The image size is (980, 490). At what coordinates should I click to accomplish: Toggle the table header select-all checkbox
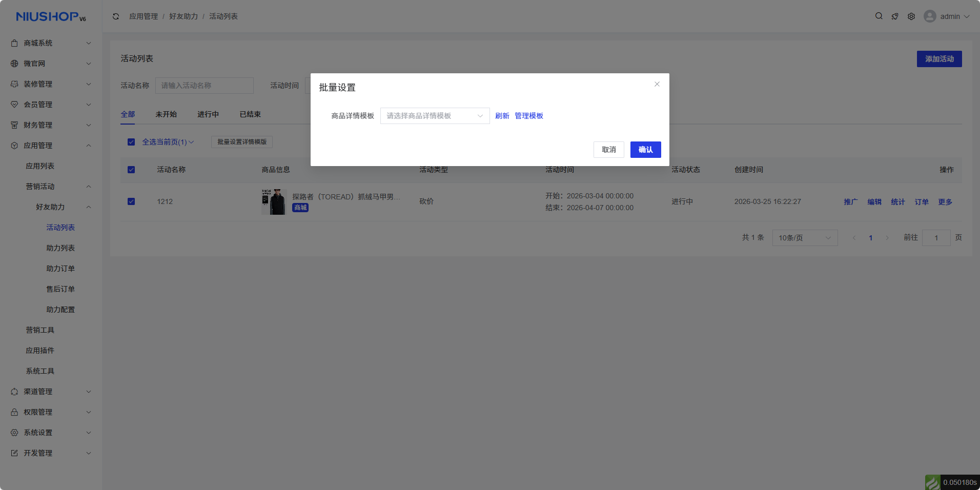coord(131,170)
